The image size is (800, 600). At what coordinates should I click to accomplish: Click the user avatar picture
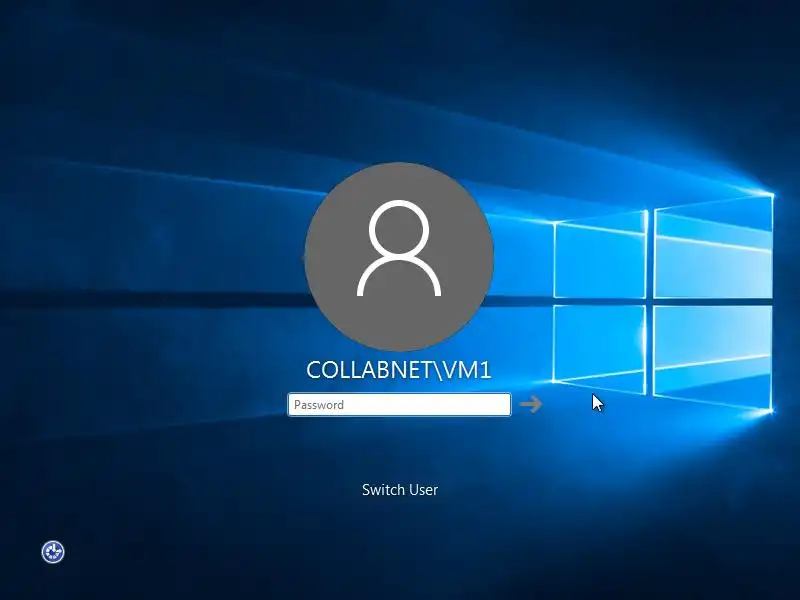click(x=399, y=256)
